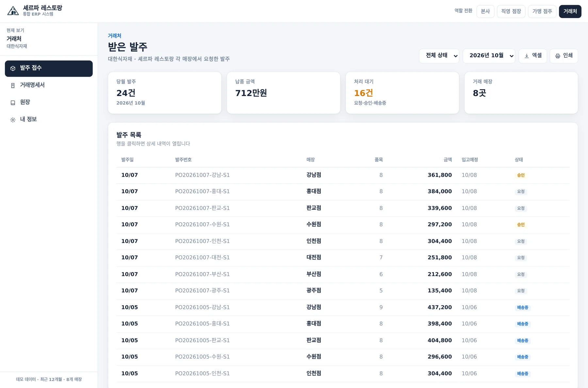Image resolution: width=588 pixels, height=388 pixels.
Task: Click the 상태 column header
Action: click(x=519, y=160)
